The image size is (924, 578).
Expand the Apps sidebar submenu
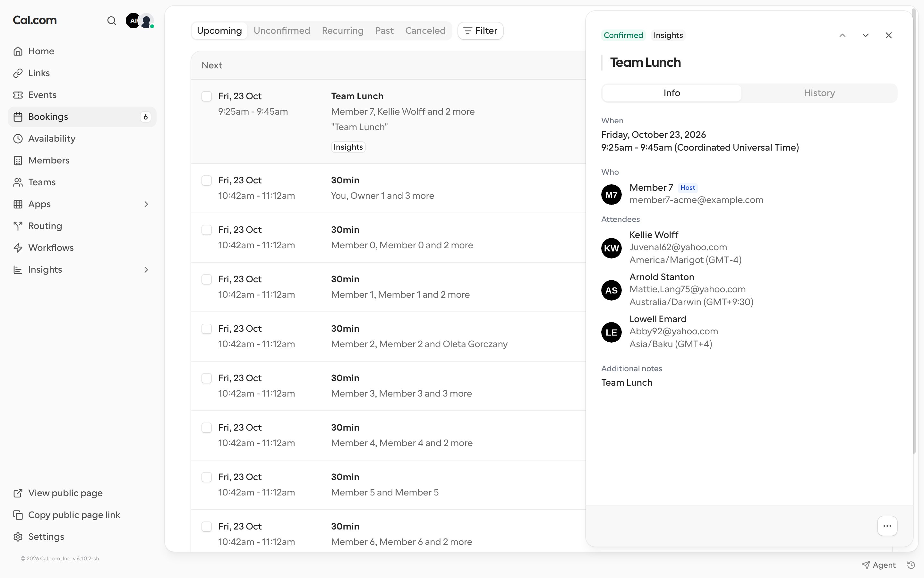(146, 204)
